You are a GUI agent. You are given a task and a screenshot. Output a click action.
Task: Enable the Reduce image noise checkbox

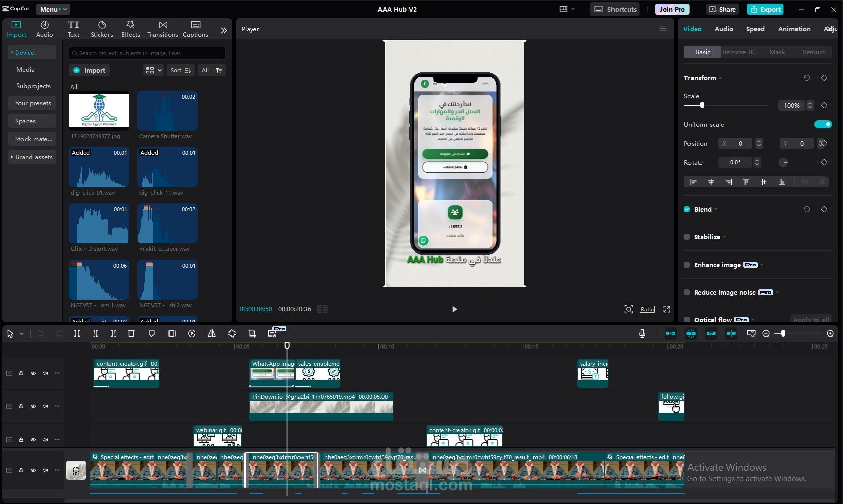687,292
